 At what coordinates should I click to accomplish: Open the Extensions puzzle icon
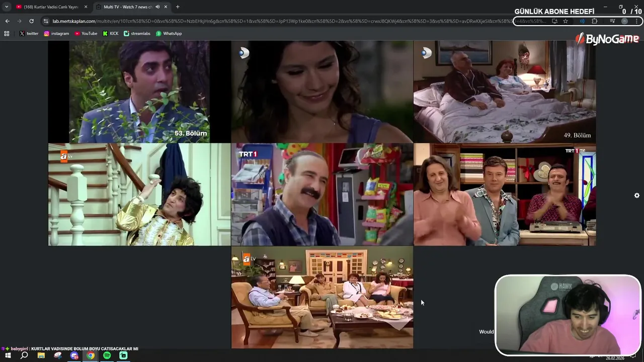pos(595,21)
